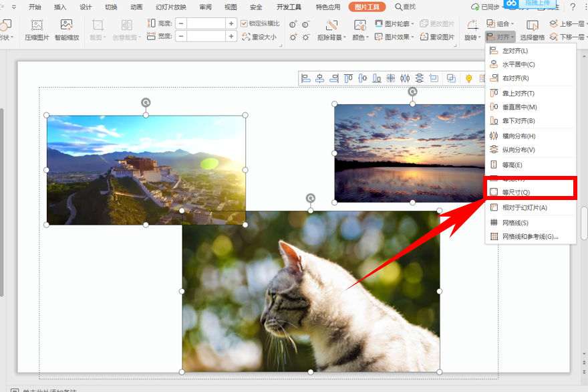Open 选择窗格 selection pane

click(532, 30)
